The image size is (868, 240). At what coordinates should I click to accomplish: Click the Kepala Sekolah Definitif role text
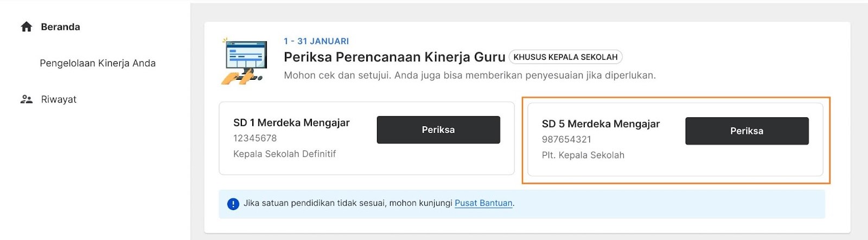284,154
